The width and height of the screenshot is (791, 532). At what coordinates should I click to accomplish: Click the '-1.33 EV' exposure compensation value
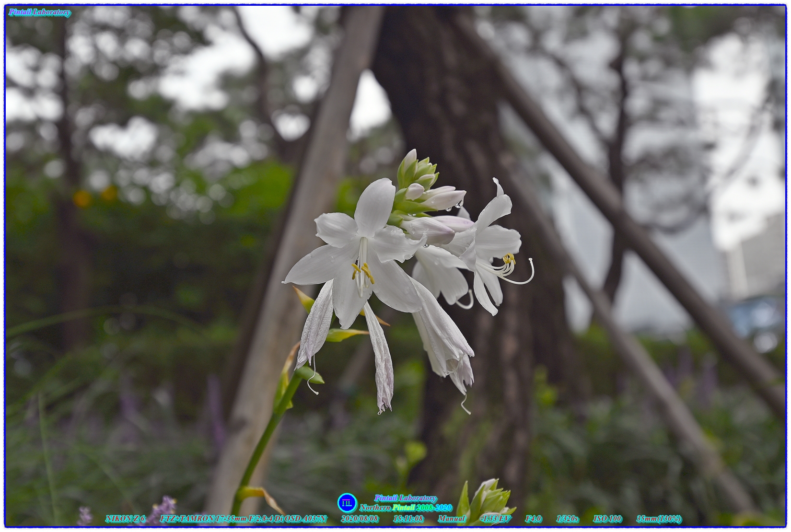(x=495, y=519)
